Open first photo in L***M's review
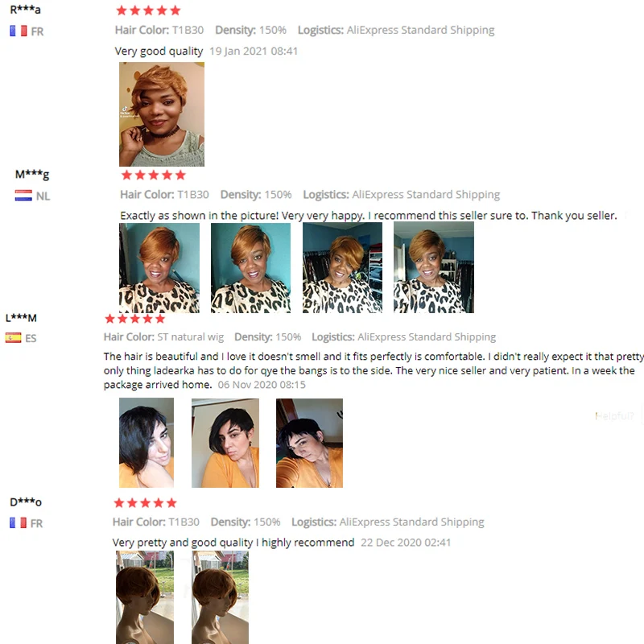 click(147, 443)
